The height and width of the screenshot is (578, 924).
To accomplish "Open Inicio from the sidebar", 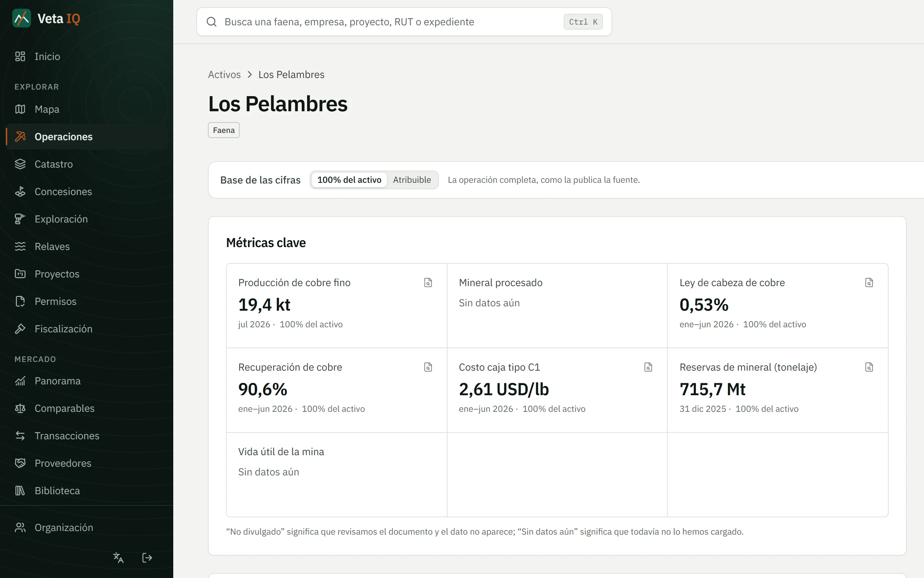I will coord(87,56).
